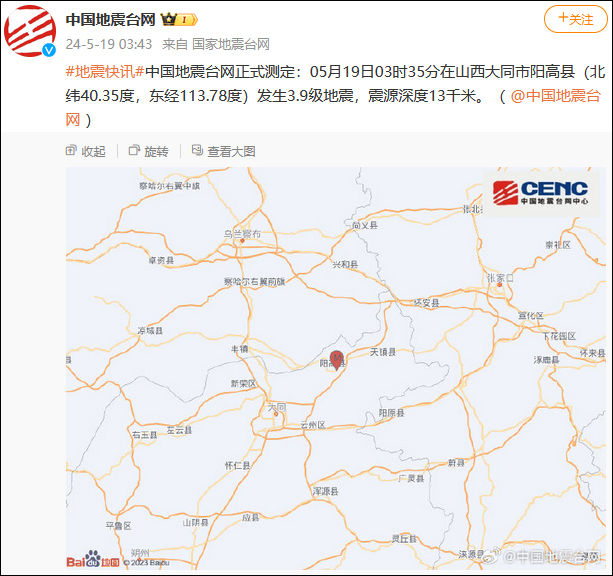This screenshot has width=613, height=576.
Task: Rotate the image using 旋转 icon
Action: 149,151
